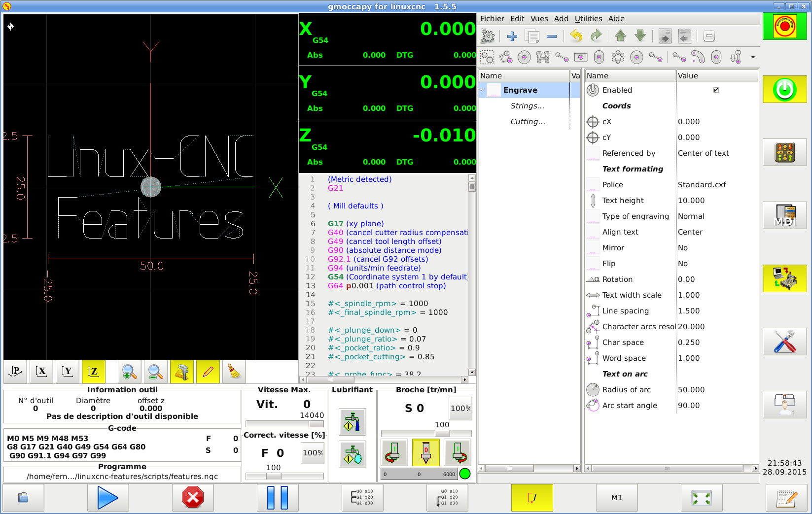Start spindle in reverse

[394, 452]
